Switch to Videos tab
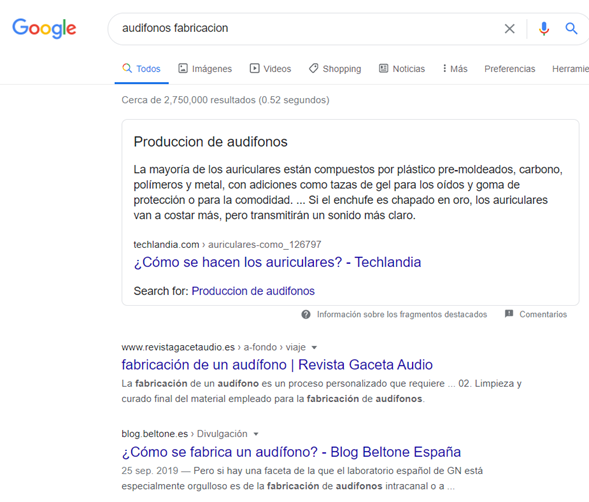Screen dimensions: 589x502 tap(270, 69)
